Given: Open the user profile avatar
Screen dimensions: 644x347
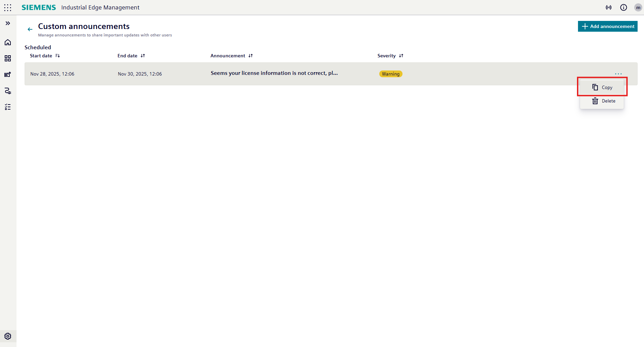Looking at the screenshot, I should pos(638,7).
